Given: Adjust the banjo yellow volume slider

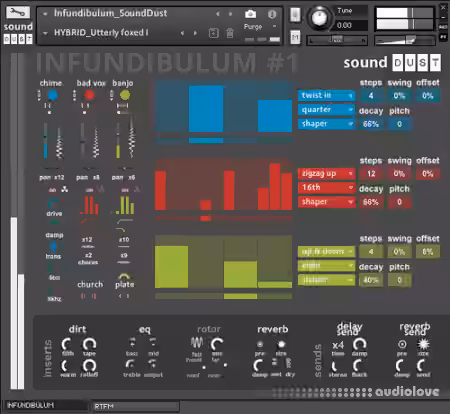Looking at the screenshot, I should [x=118, y=141].
